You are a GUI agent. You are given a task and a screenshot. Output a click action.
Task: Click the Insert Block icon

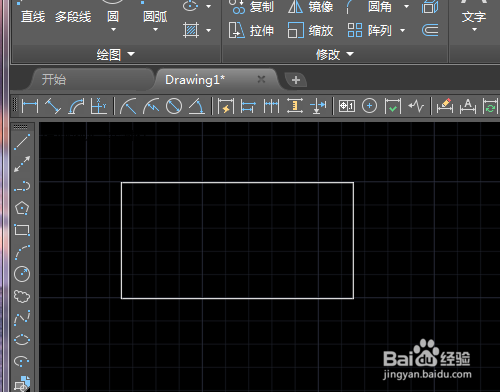(x=22, y=383)
